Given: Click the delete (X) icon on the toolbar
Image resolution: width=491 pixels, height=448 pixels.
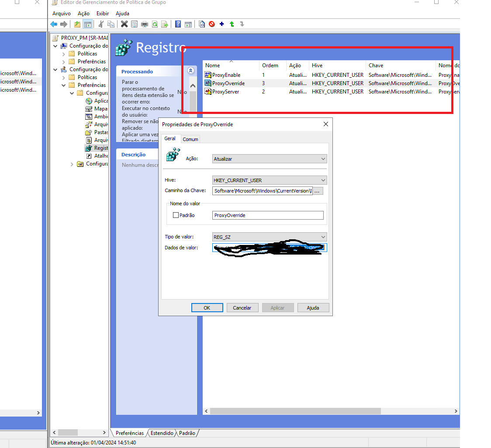Looking at the screenshot, I should point(124,24).
